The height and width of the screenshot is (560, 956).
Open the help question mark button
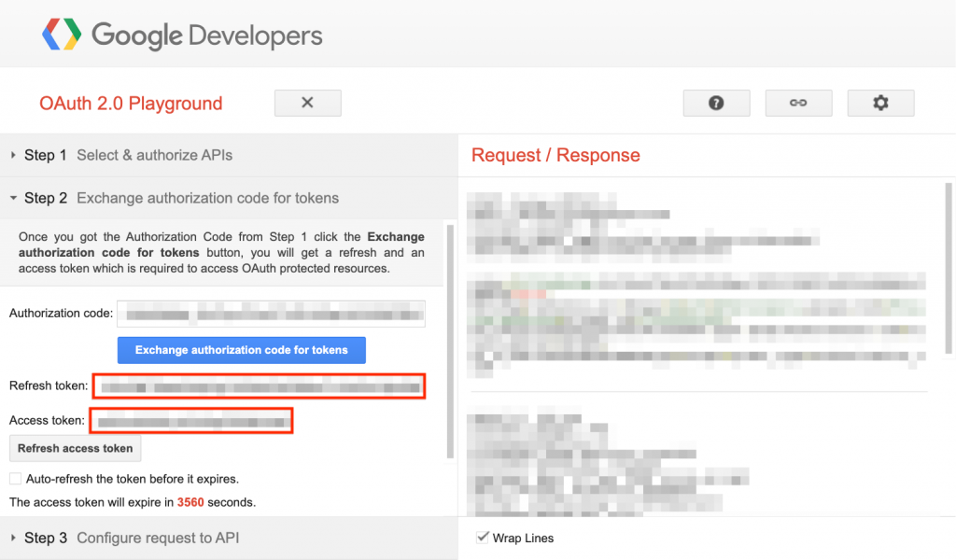pyautogui.click(x=716, y=103)
